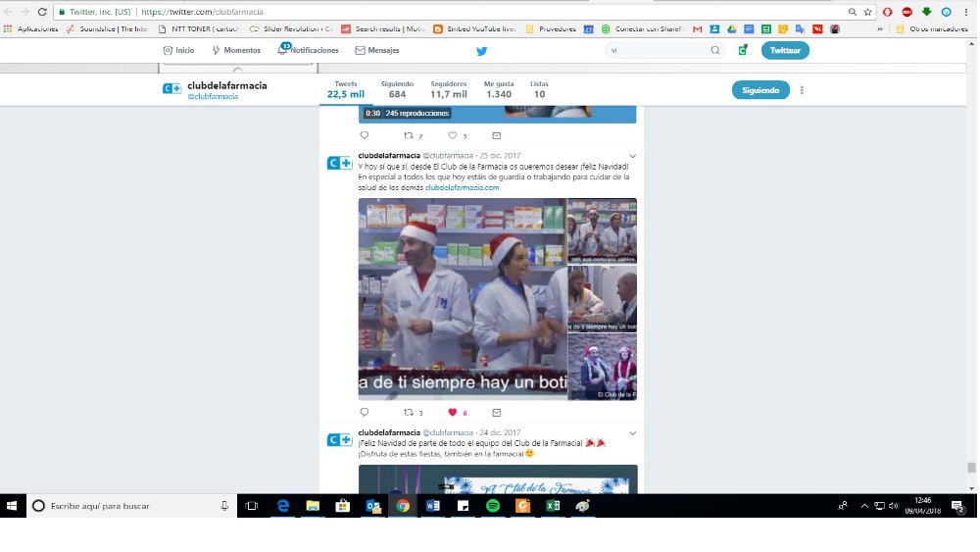
Task: Open the bottom-right Santa hats photo
Action: [x=603, y=367]
